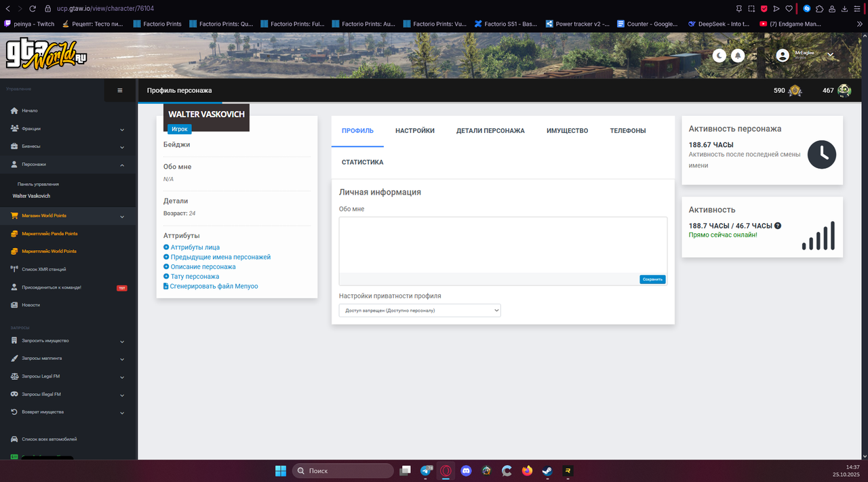The width and height of the screenshot is (868, 482).
Task: Expand the Возврат имущества chevron
Action: [x=122, y=413]
